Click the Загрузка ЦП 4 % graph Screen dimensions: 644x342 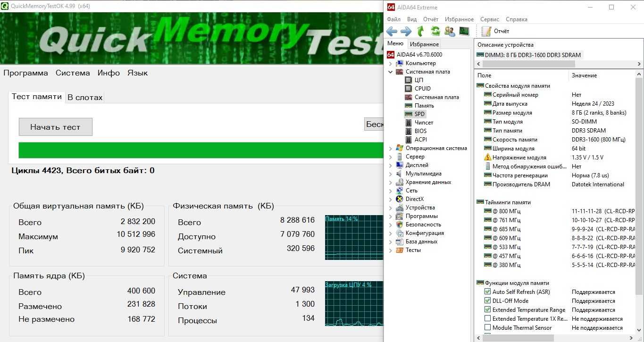tap(354, 304)
